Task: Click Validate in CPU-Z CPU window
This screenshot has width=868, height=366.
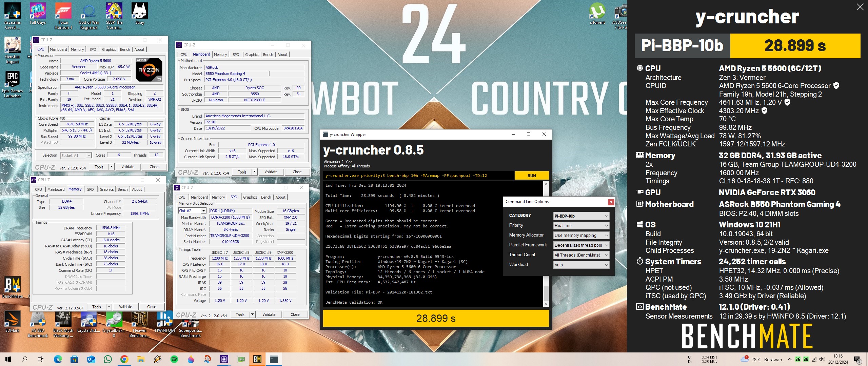Action: click(x=128, y=167)
